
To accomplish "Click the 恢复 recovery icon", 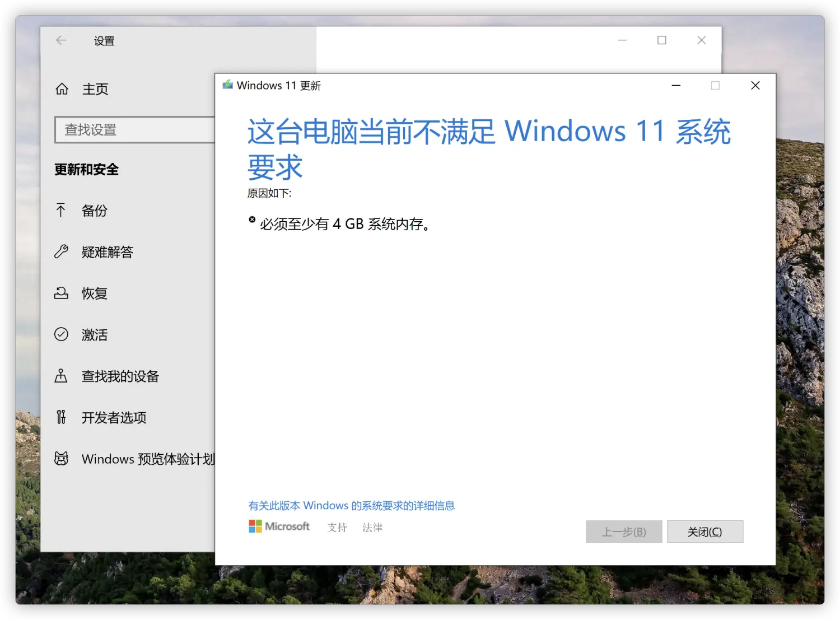I will click(61, 293).
